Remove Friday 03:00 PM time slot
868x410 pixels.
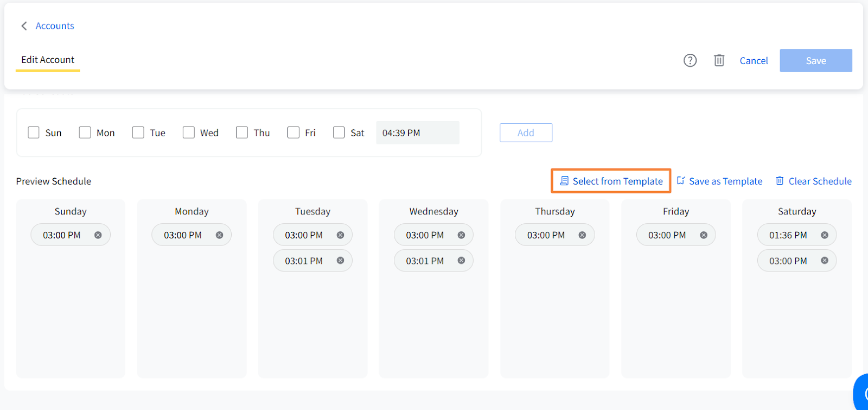pyautogui.click(x=703, y=235)
